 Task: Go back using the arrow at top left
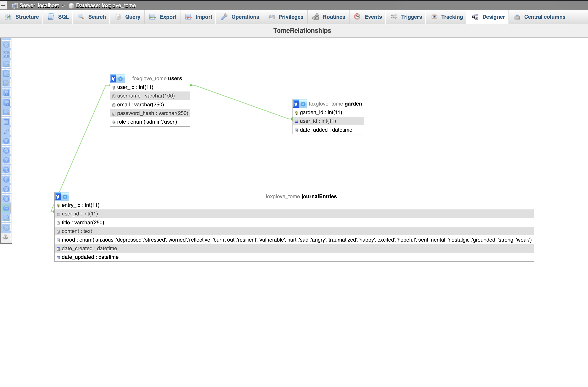coord(3,5)
